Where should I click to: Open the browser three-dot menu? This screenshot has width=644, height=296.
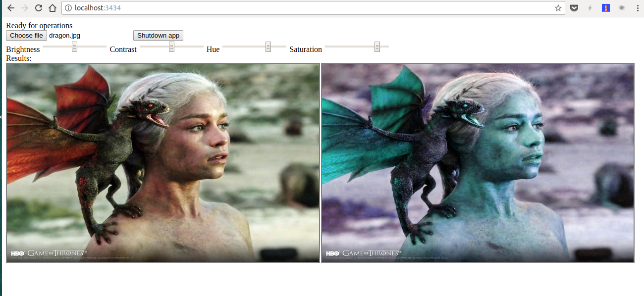[637, 8]
